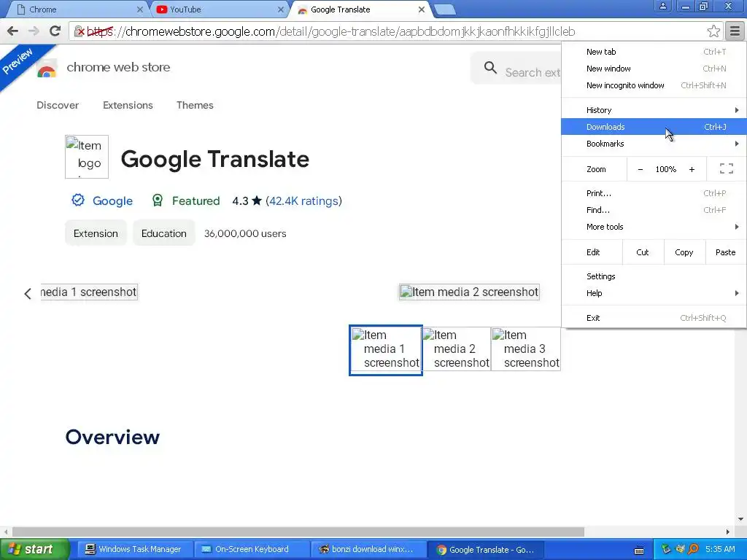This screenshot has width=747, height=560.
Task: Click the Overview heading
Action: (x=112, y=437)
